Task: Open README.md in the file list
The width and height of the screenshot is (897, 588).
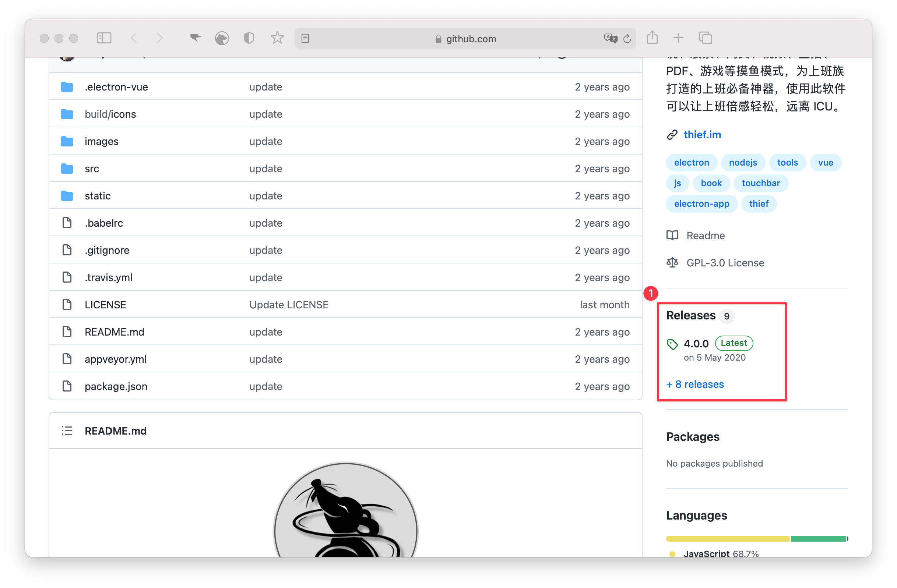Action: 114,332
